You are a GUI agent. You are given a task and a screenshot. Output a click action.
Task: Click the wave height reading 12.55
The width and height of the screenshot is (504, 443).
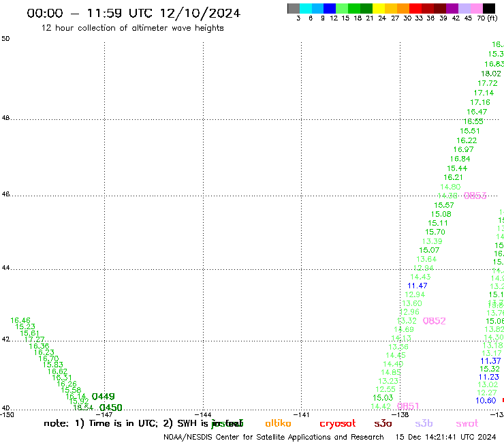click(x=385, y=389)
